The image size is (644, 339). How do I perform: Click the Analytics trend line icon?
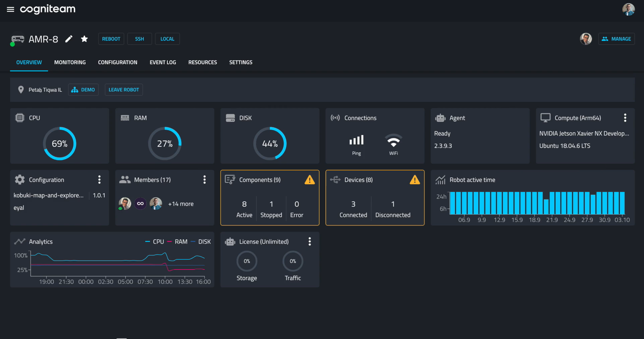tap(20, 241)
